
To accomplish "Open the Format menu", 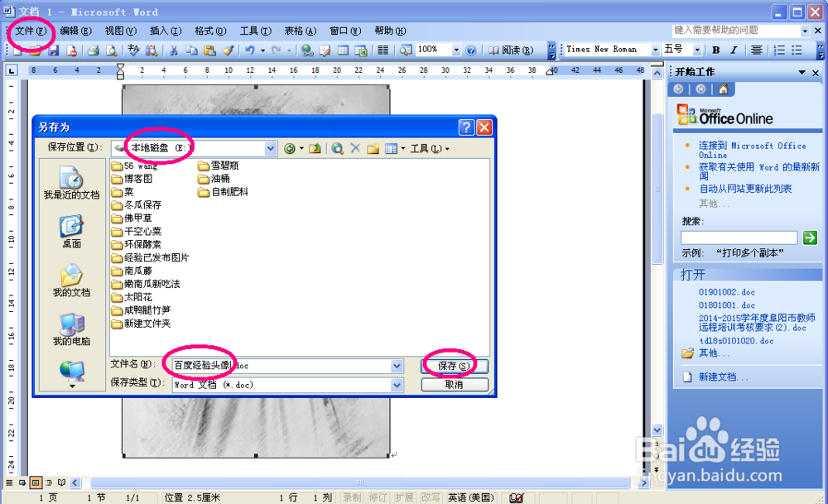I will coord(210,31).
